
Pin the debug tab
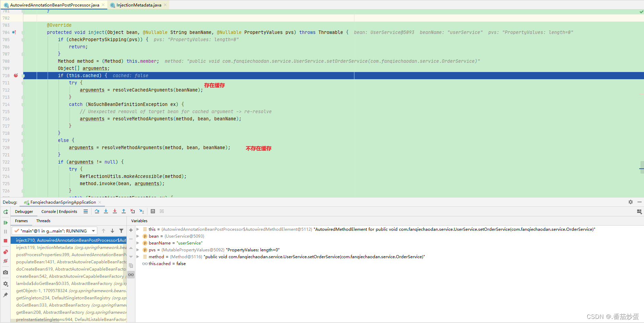click(5, 295)
